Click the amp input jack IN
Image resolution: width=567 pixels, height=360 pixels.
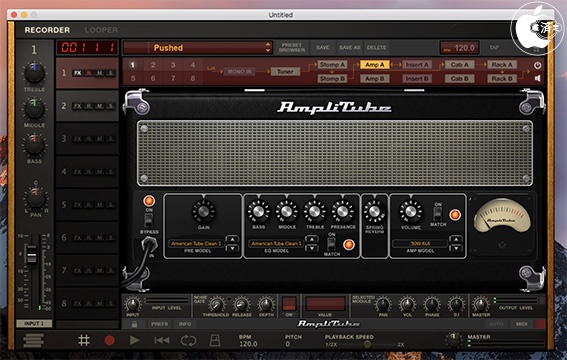[x=150, y=245]
